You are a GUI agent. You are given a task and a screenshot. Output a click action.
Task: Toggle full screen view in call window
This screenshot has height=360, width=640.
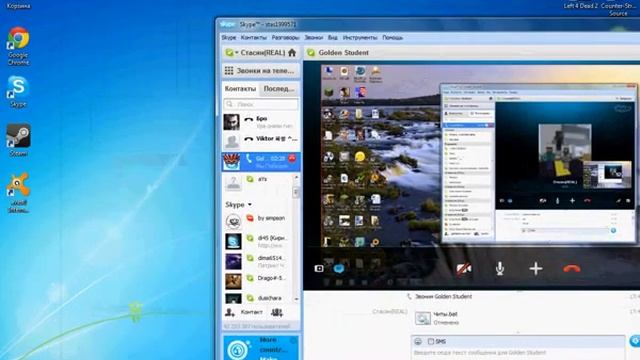point(319,268)
